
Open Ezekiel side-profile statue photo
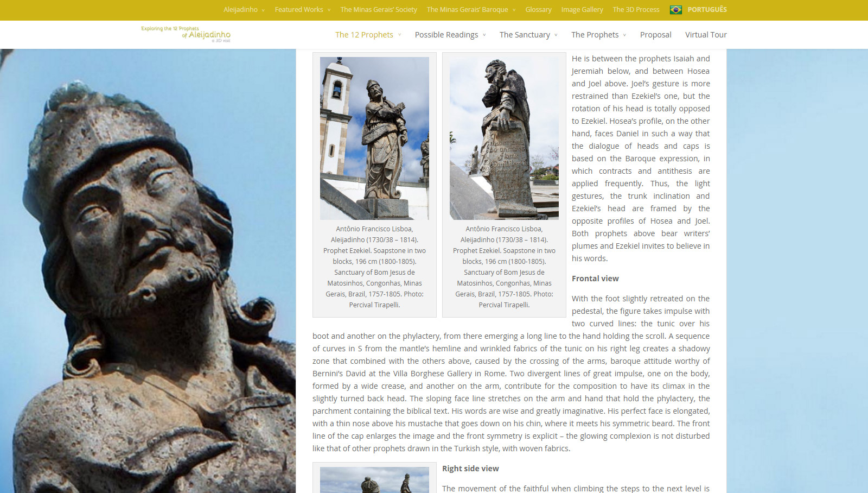coord(504,138)
